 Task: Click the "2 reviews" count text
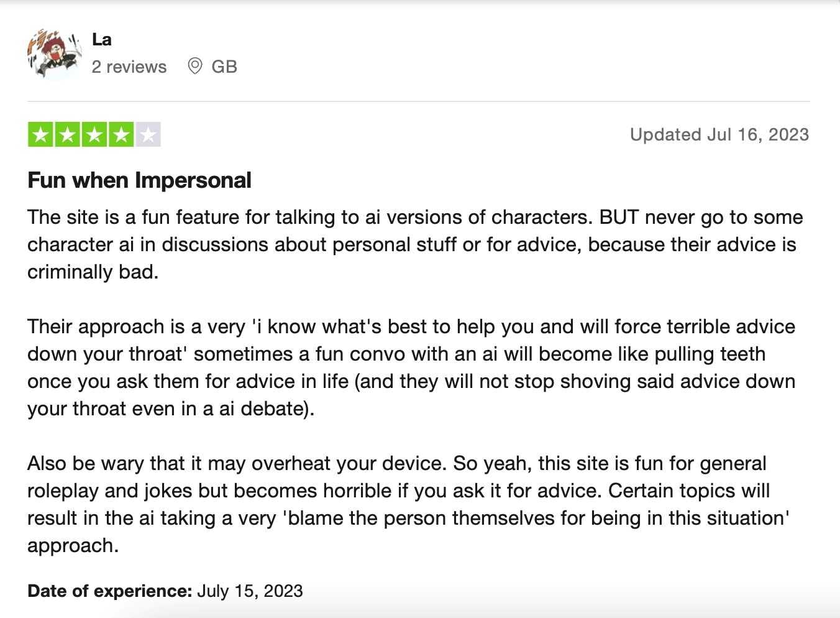(129, 67)
